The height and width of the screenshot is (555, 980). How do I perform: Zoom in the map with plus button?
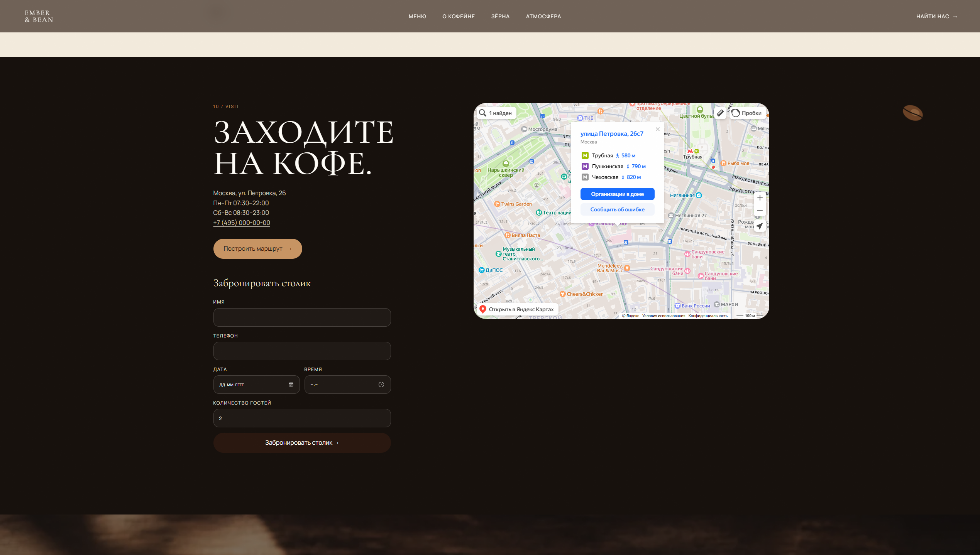point(760,198)
